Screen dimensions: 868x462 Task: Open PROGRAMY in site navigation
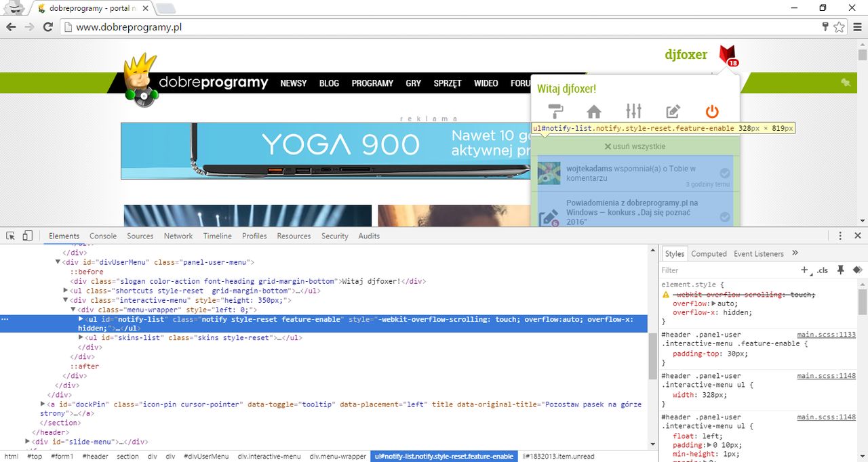(x=372, y=83)
